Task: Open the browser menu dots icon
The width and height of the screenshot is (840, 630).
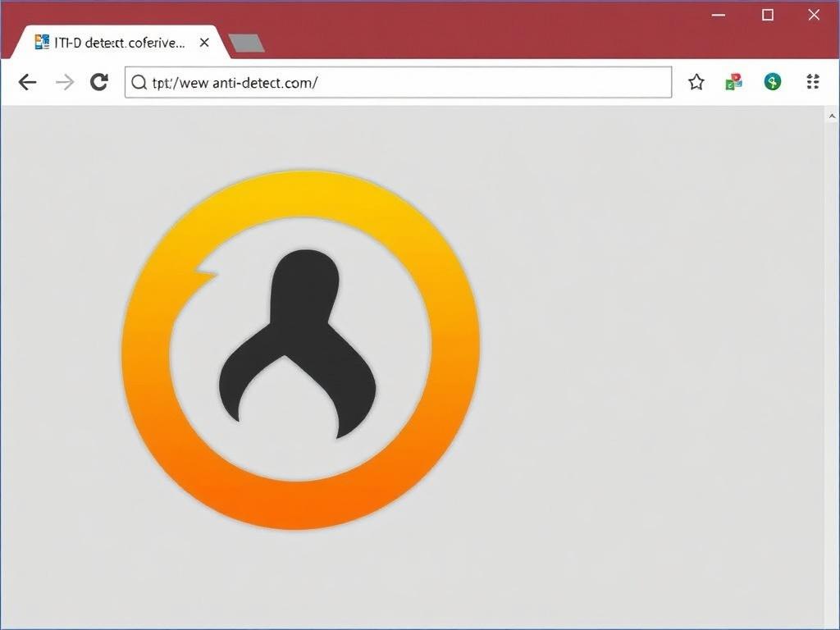Action: pyautogui.click(x=813, y=82)
